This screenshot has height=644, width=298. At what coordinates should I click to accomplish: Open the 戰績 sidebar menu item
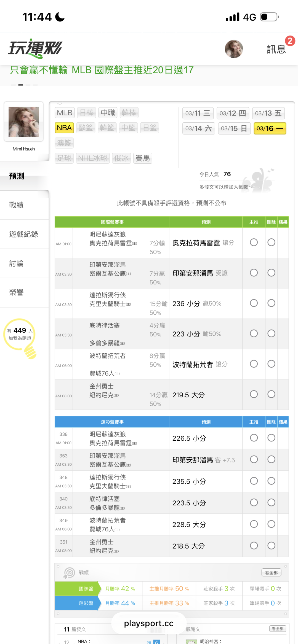17,205
